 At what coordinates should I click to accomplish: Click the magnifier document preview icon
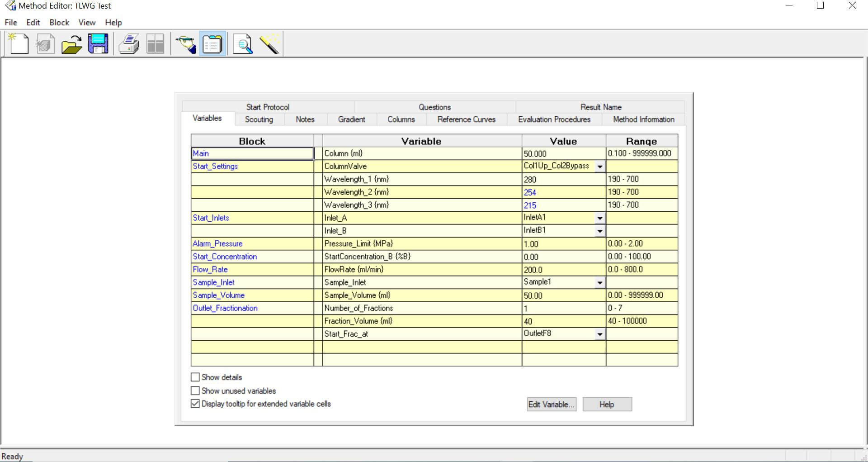(x=243, y=44)
